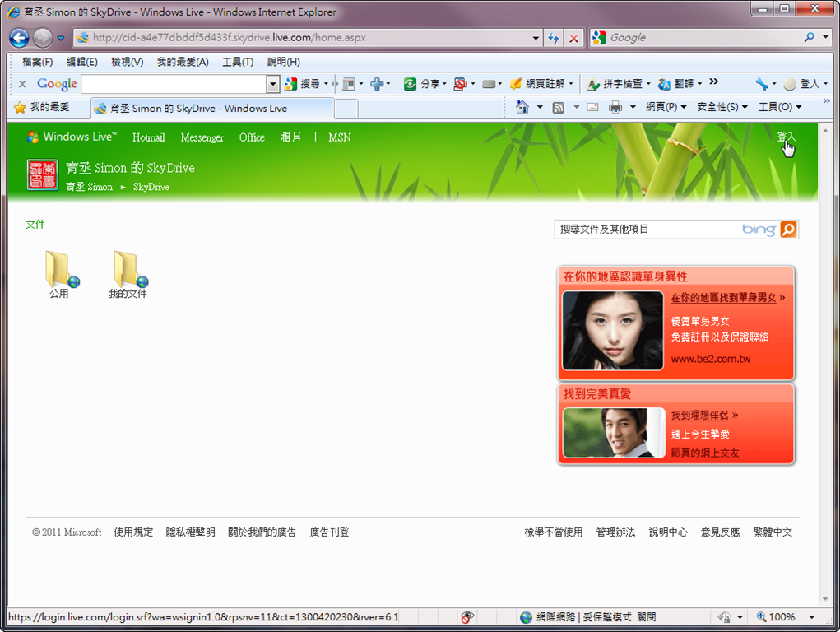Click the 登入 sign-in link on page header
The height and width of the screenshot is (632, 840).
tap(786, 137)
